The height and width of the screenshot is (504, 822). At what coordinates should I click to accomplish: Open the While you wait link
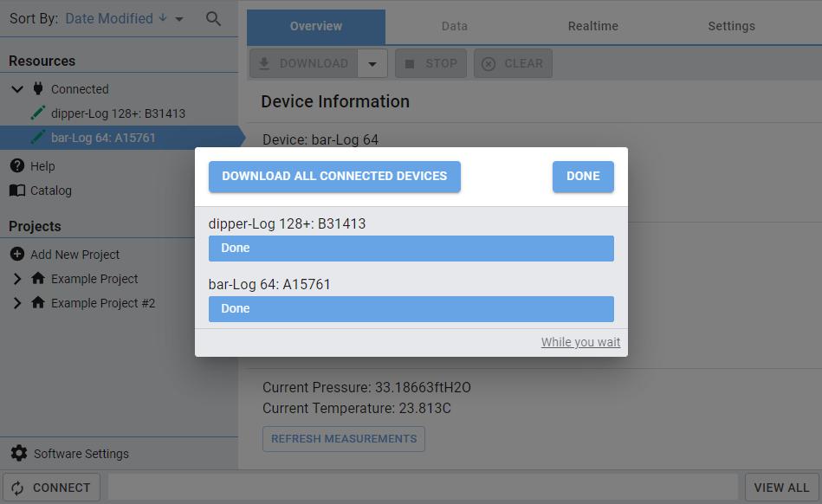click(580, 342)
